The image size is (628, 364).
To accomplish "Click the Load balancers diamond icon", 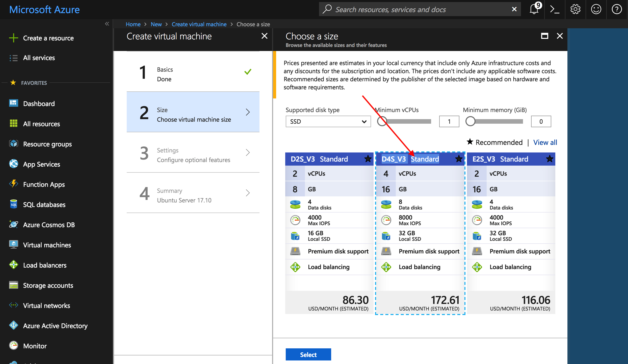I will coord(13,265).
